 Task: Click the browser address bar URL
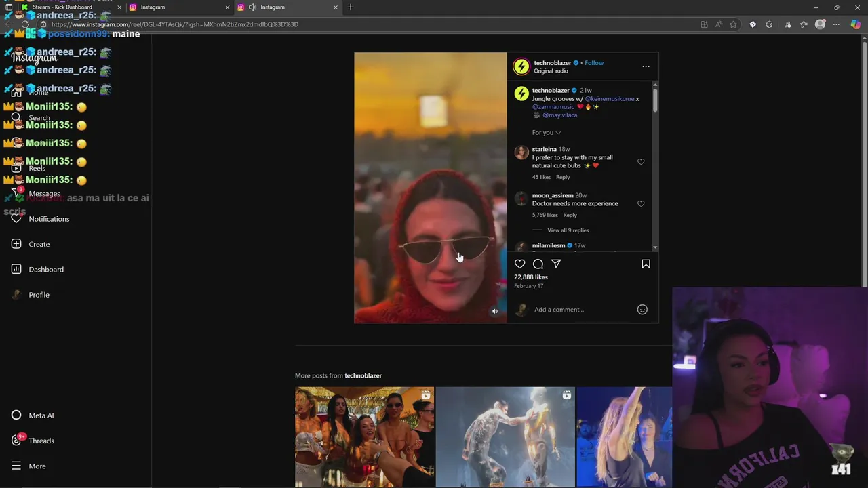(x=174, y=24)
